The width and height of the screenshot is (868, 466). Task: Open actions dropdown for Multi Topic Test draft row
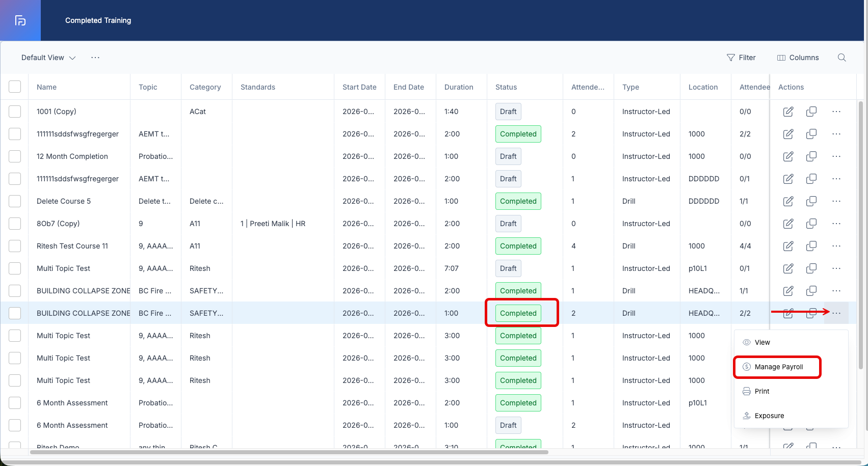(x=836, y=268)
